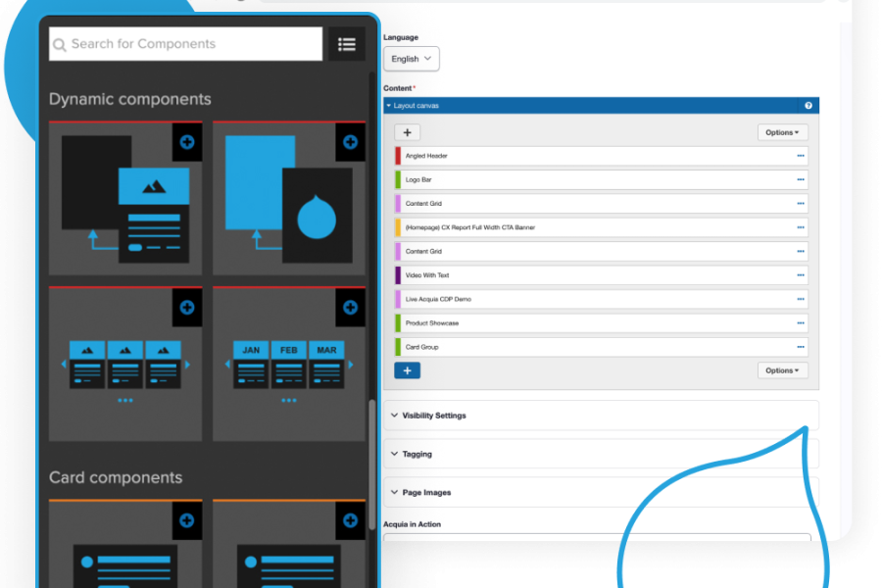Open the top Options dropdown

click(781, 132)
